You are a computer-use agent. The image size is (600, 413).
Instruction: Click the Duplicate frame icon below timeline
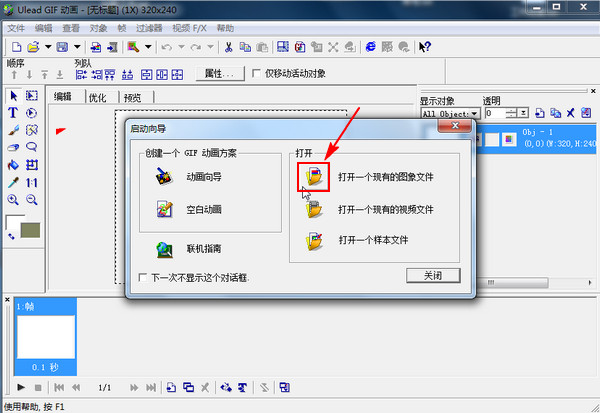coord(188,387)
